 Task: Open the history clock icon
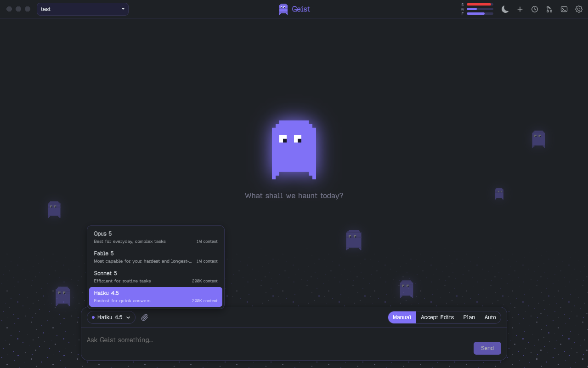[535, 9]
